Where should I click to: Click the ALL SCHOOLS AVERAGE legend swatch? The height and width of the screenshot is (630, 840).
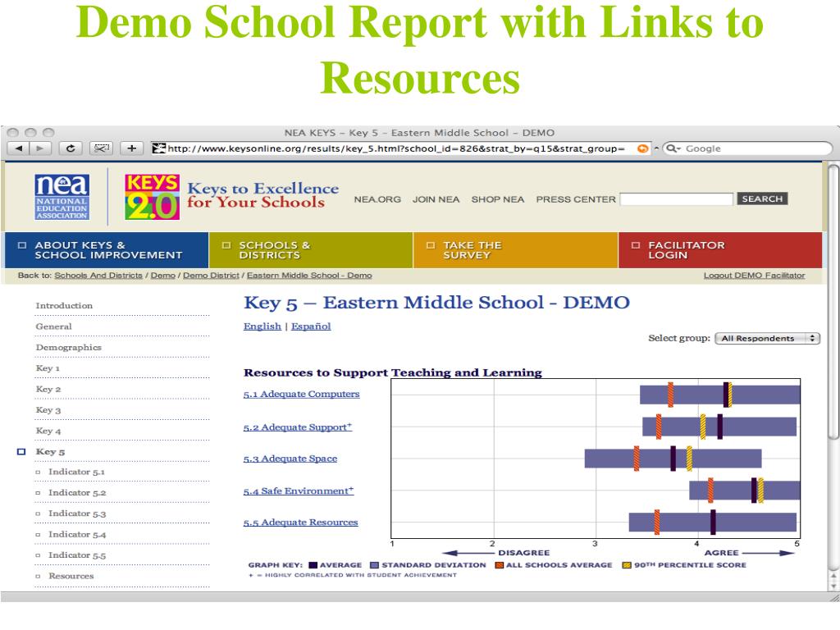pyautogui.click(x=500, y=565)
